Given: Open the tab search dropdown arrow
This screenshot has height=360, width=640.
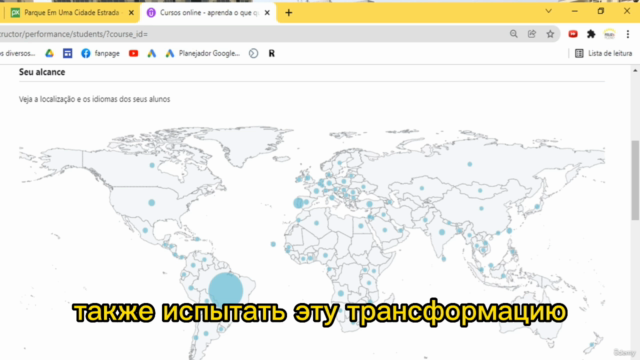Looking at the screenshot, I should coord(549,11).
